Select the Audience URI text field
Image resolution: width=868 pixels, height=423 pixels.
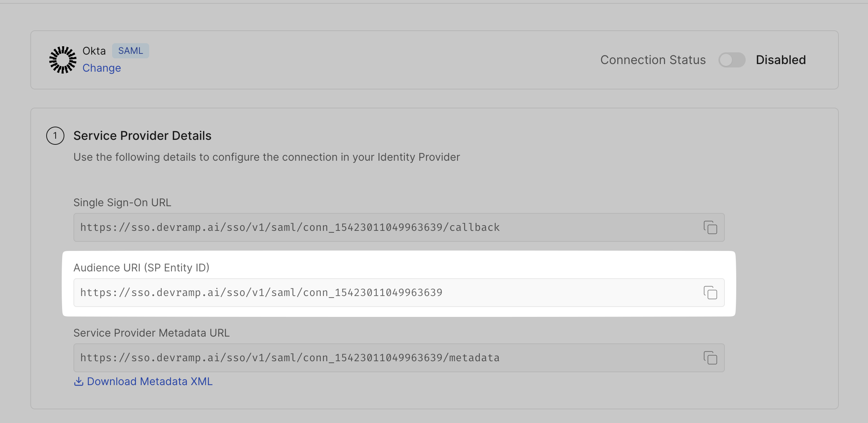coord(379,293)
